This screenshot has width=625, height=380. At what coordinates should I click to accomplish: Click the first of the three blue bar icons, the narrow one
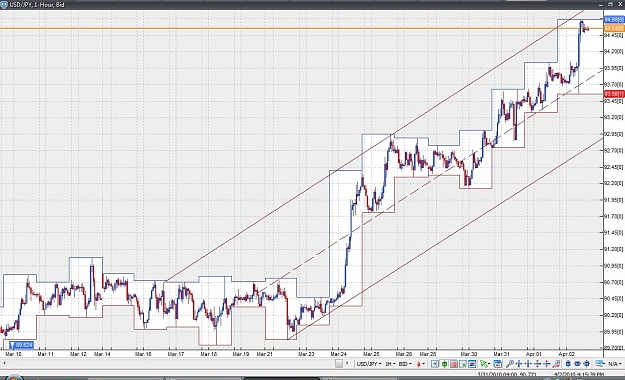click(x=568, y=364)
